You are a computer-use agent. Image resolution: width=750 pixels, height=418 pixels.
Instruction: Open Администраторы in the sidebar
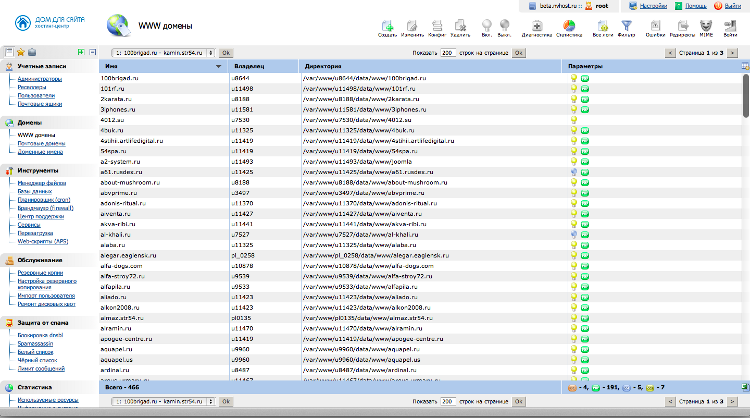click(40, 79)
